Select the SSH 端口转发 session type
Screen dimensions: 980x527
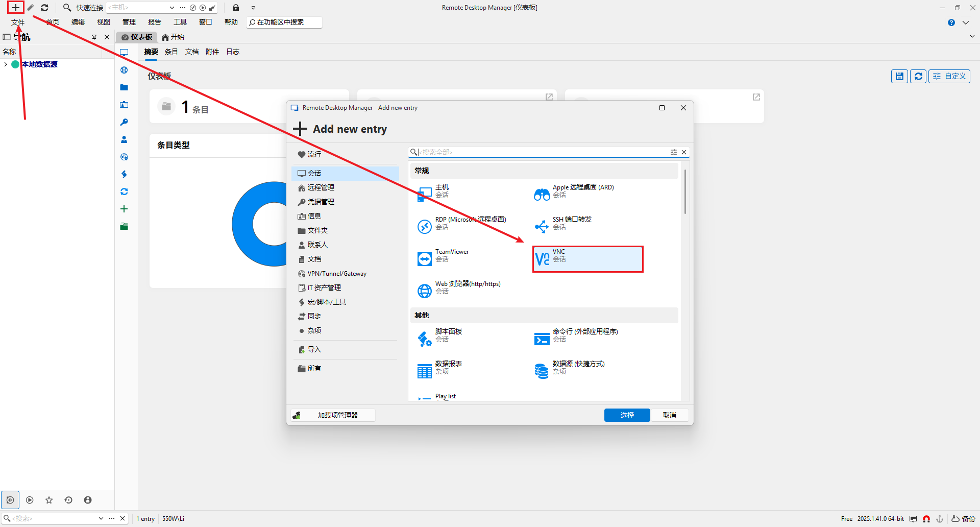click(x=572, y=223)
